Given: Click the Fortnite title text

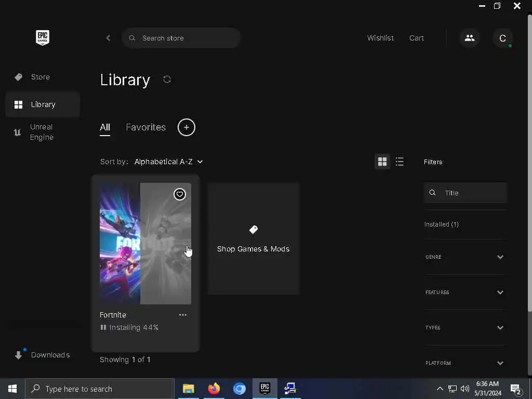Looking at the screenshot, I should (x=113, y=315).
